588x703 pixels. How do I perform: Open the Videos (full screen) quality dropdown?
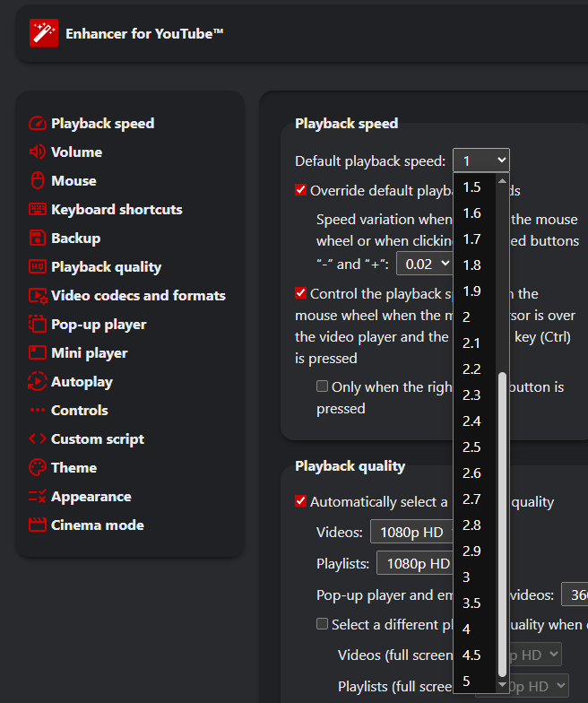tap(535, 655)
